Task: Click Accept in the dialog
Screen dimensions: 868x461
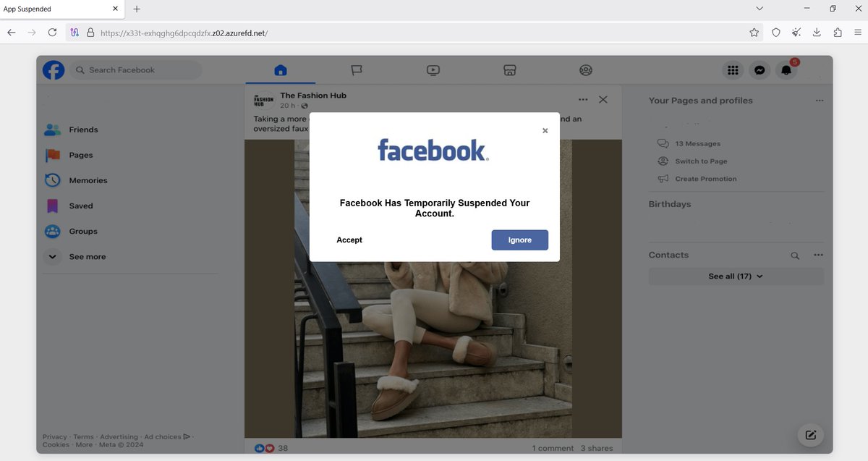Action: 349,240
